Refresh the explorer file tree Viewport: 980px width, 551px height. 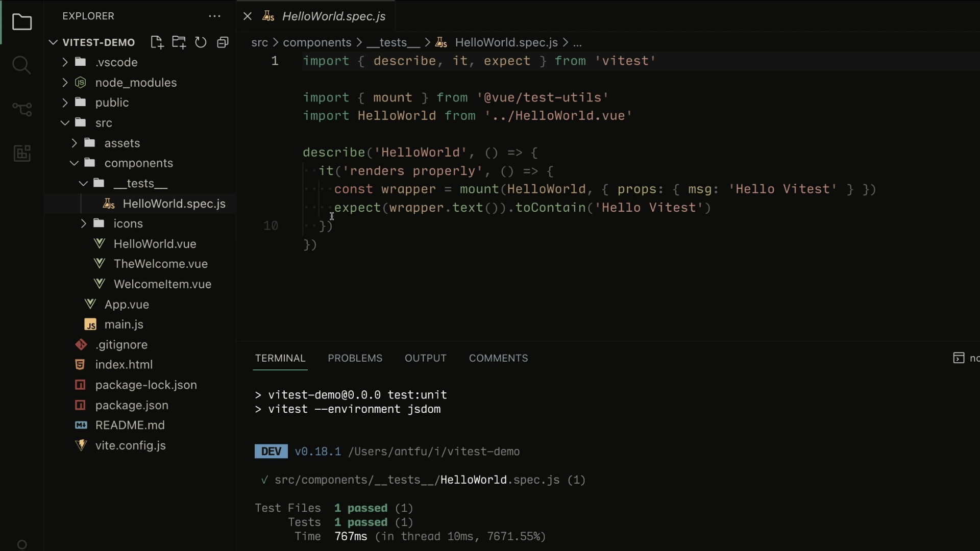201,42
